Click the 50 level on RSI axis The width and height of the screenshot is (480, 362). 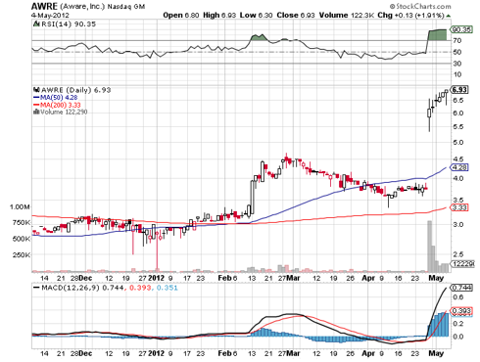(457, 52)
